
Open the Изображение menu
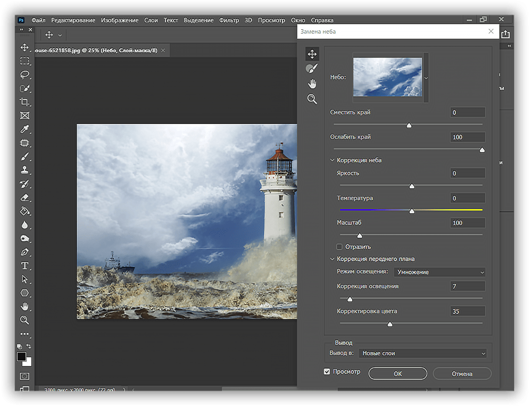120,20
